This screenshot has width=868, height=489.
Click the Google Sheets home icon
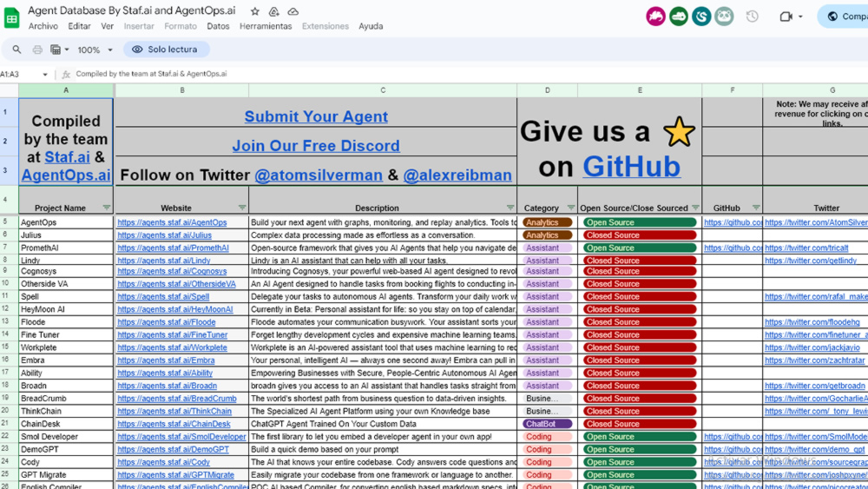(11, 17)
